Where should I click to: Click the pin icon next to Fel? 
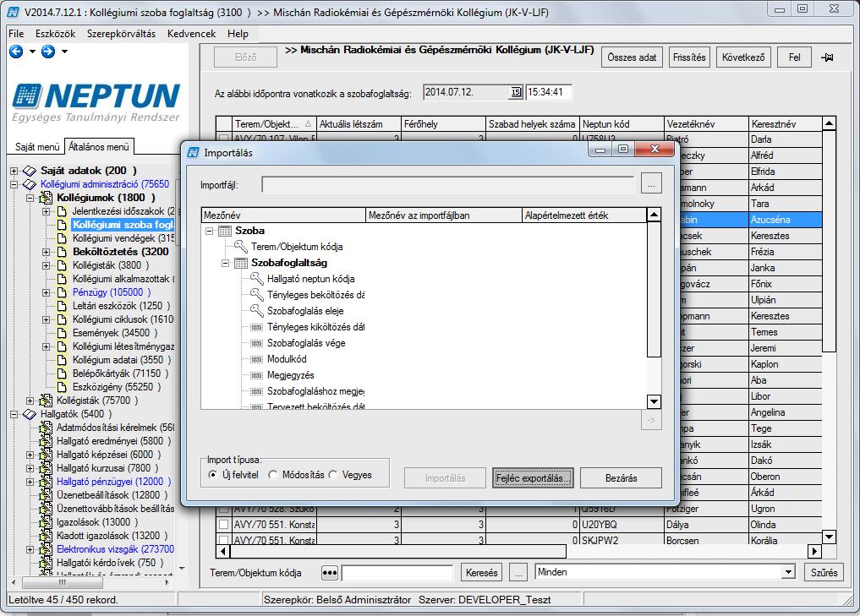point(827,57)
